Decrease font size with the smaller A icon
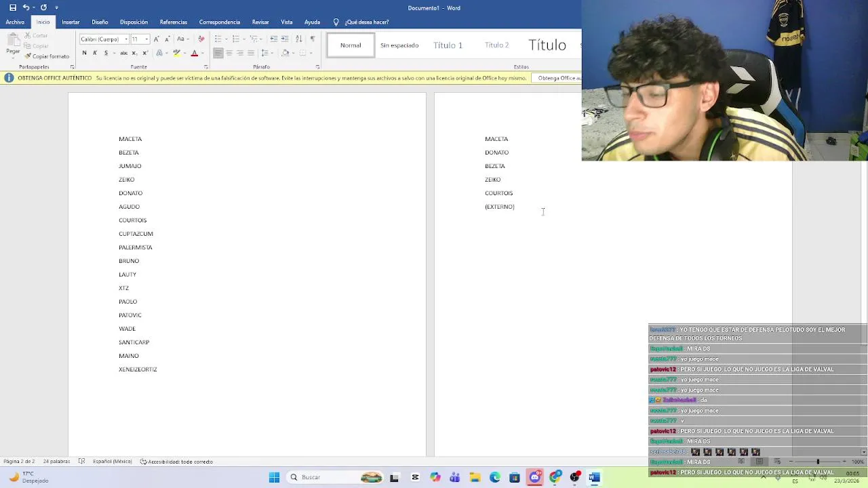Image resolution: width=868 pixels, height=488 pixels. (167, 39)
